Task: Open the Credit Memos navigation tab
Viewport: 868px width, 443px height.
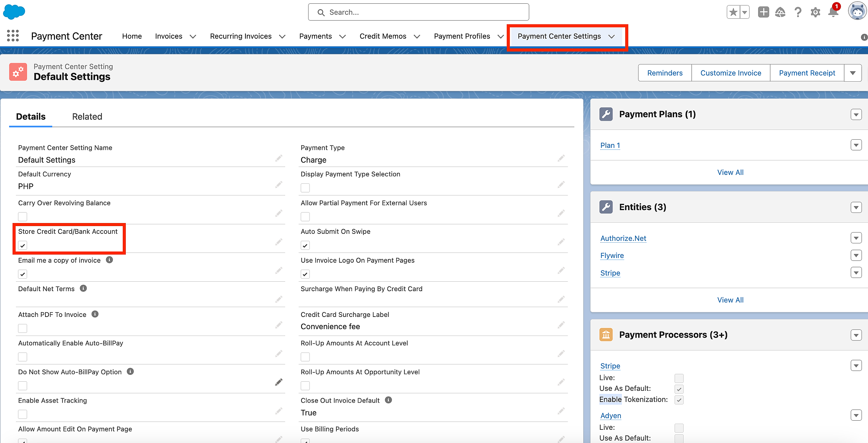Action: click(x=383, y=36)
